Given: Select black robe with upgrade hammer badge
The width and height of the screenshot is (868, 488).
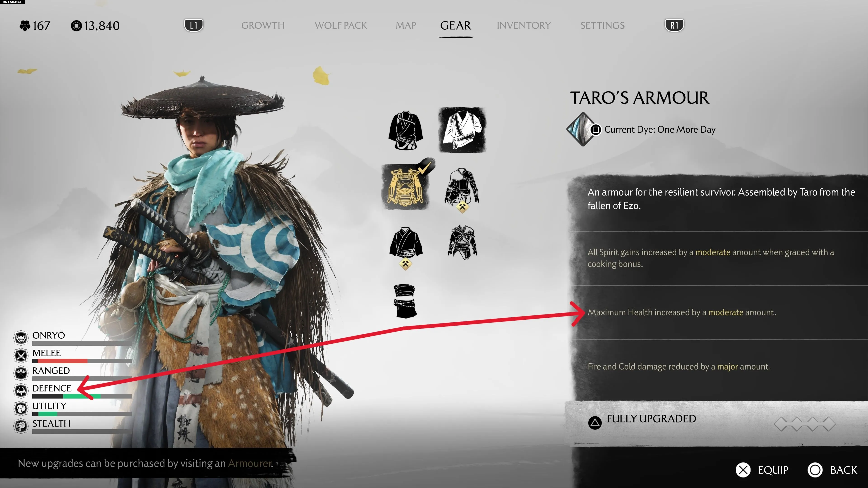Looking at the screenshot, I should pos(406,247).
